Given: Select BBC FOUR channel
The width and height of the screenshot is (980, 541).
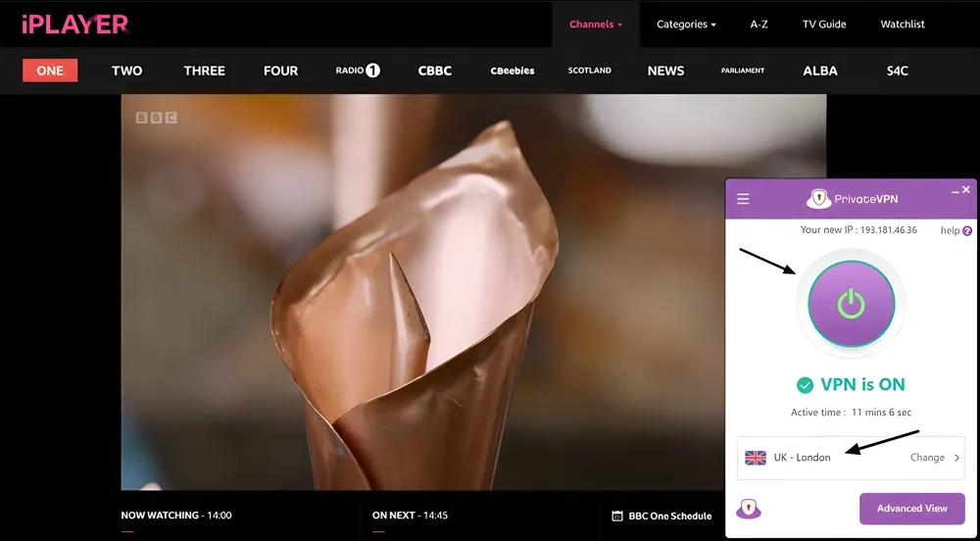Looking at the screenshot, I should (x=280, y=71).
